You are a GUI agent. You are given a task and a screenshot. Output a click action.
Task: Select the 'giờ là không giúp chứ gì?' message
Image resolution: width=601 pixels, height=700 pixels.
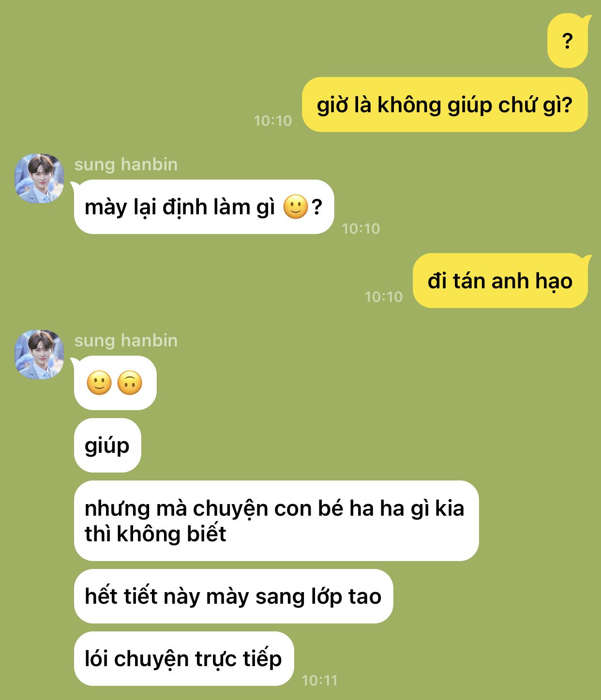(445, 104)
